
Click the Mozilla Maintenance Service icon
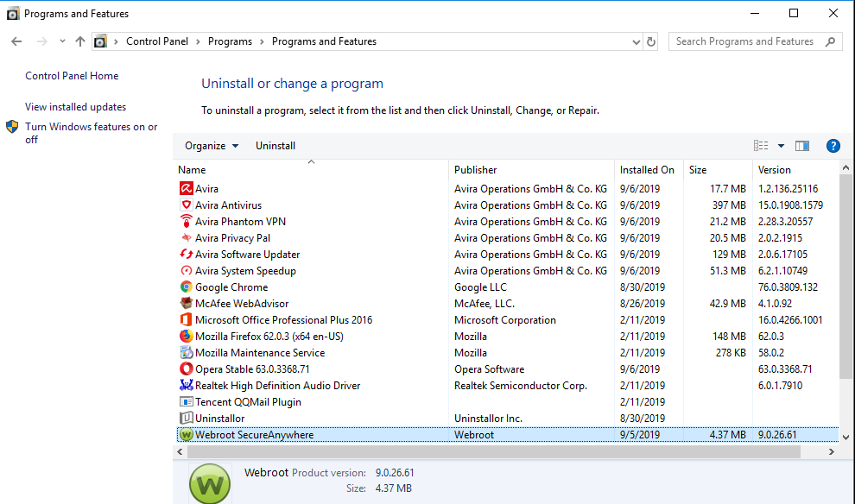click(x=186, y=352)
